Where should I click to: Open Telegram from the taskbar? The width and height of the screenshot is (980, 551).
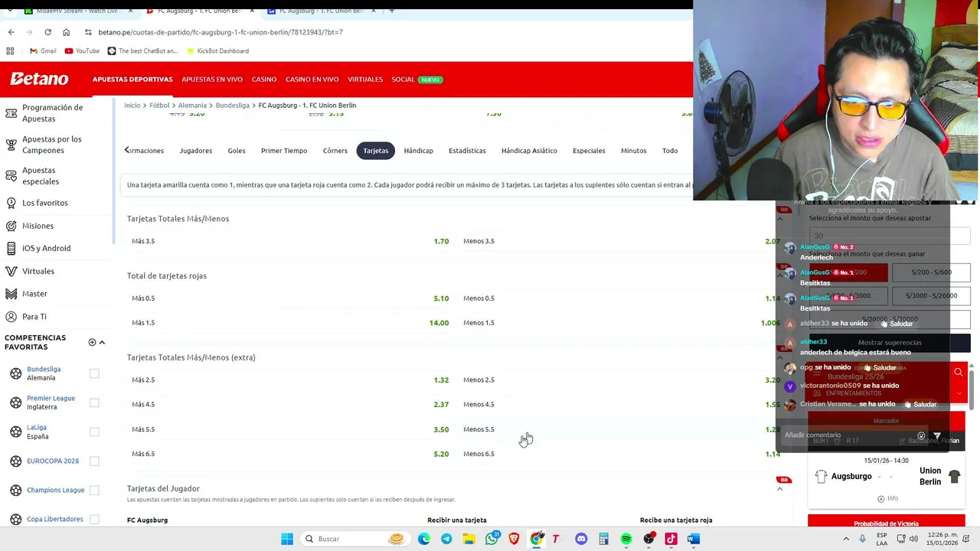click(x=446, y=539)
